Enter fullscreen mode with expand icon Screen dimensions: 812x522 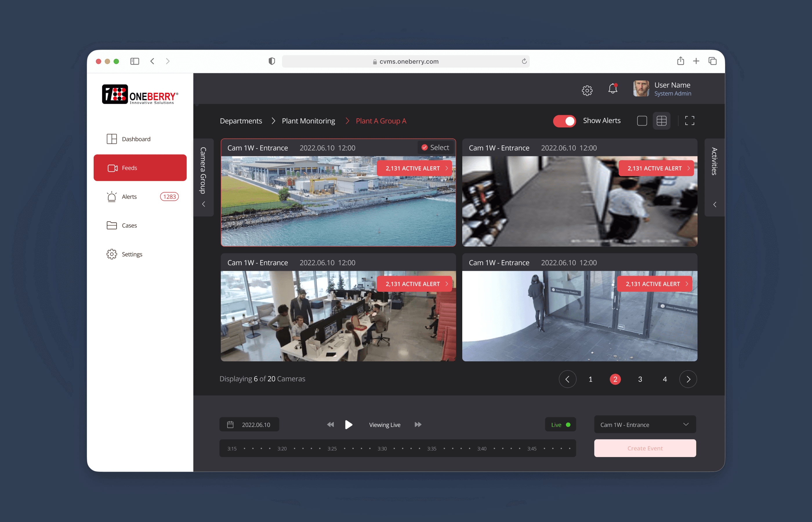tap(689, 121)
